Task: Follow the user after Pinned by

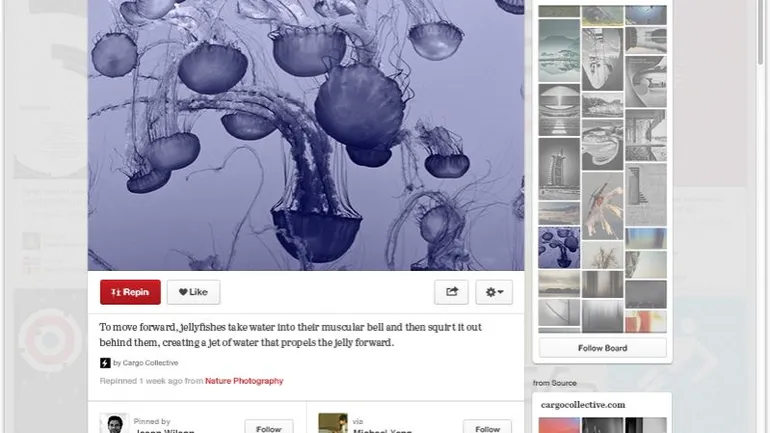Action: pyautogui.click(x=269, y=427)
